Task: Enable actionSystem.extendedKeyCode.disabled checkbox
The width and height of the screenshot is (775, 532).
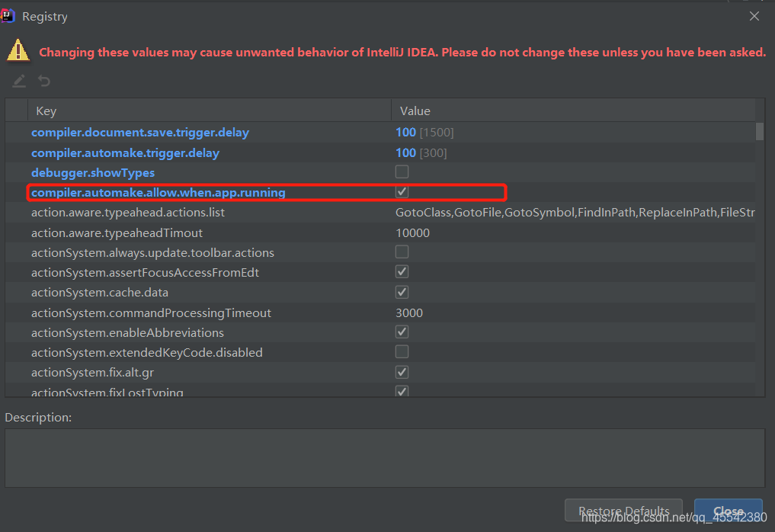Action: (x=402, y=352)
